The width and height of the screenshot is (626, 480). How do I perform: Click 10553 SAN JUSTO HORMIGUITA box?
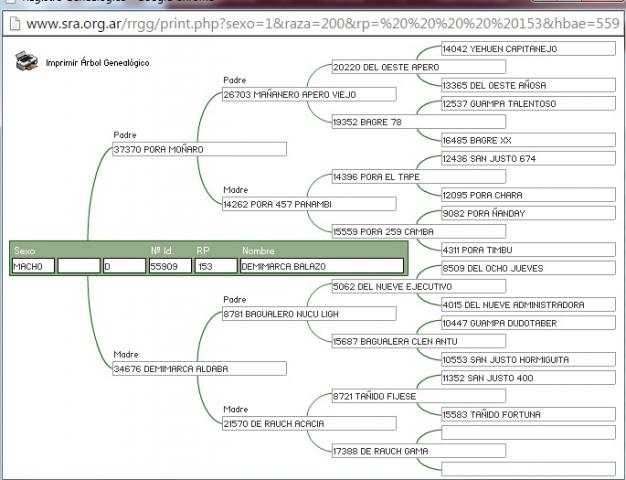(528, 359)
